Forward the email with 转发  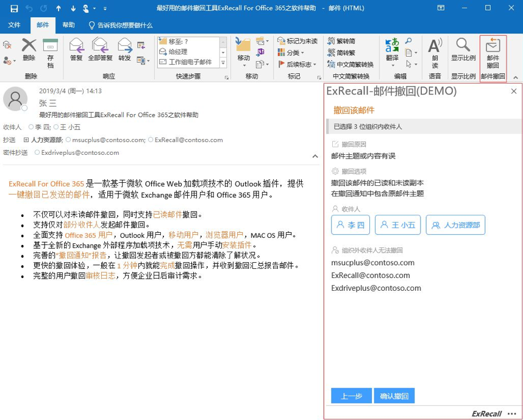125,50
